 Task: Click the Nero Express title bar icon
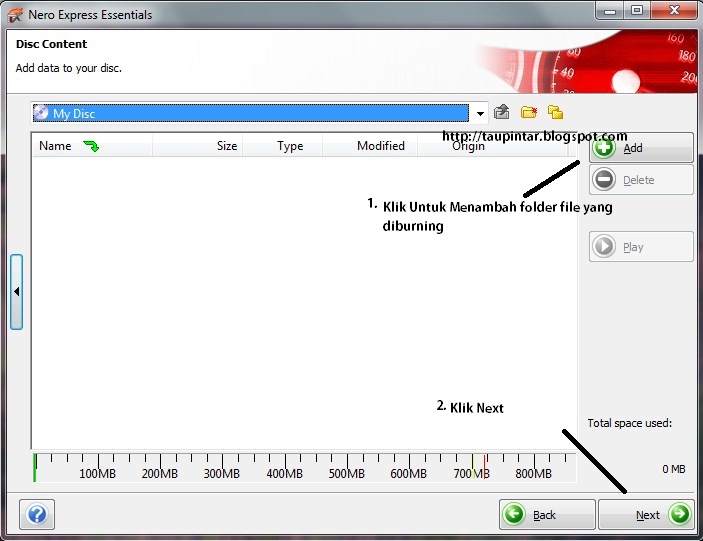(x=15, y=14)
